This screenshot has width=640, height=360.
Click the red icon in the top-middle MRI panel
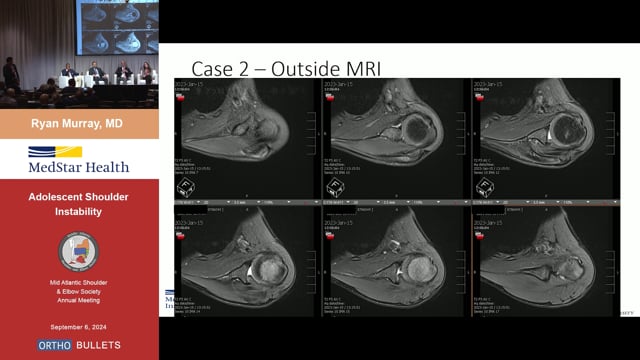point(330,97)
